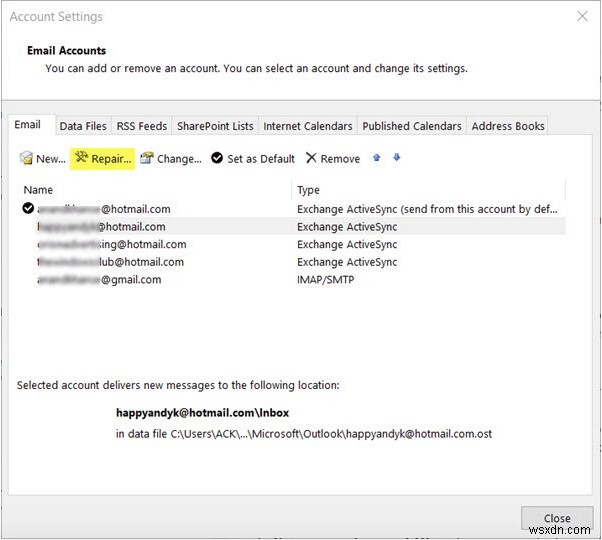Image resolution: width=602 pixels, height=540 pixels.
Task: Click the Close button
Action: point(557,518)
